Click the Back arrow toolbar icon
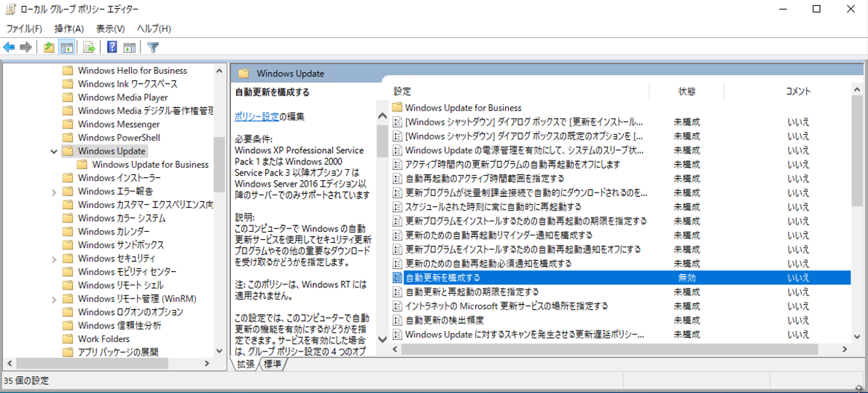 [9, 47]
